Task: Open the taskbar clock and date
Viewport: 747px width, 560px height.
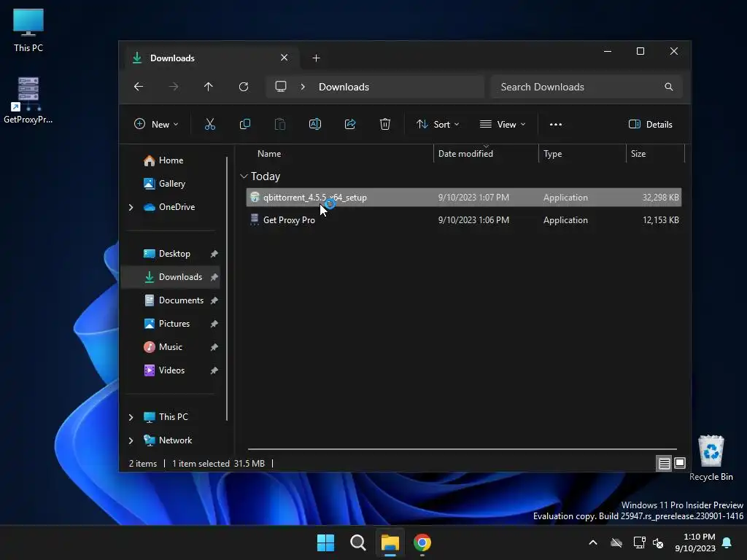Action: [695, 542]
